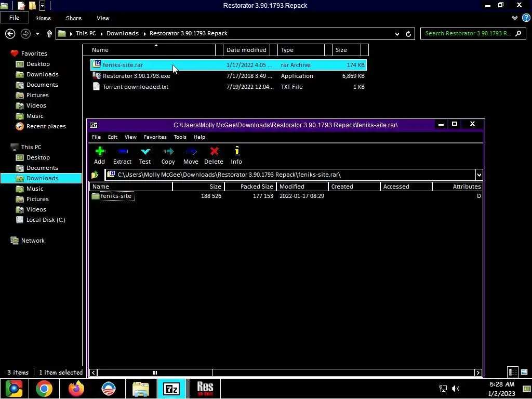532x399 pixels.
Task: Go up one folder level in 7-Zip
Action: click(x=95, y=175)
